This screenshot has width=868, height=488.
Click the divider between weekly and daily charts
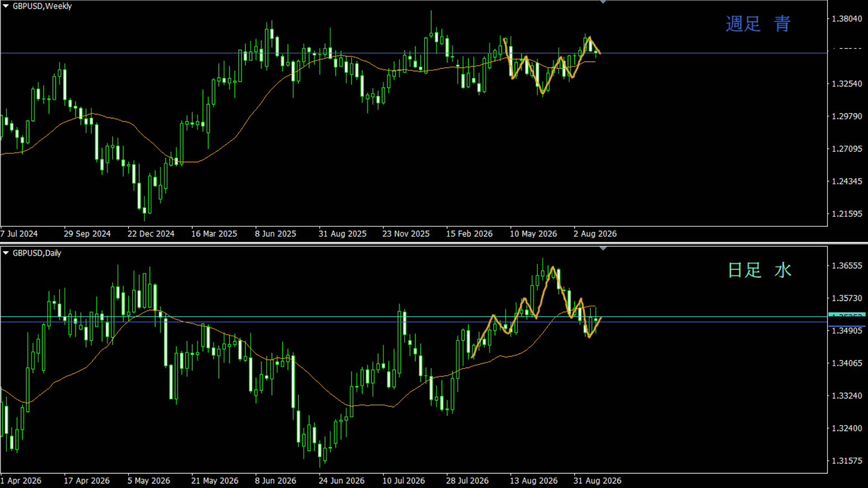(x=434, y=243)
